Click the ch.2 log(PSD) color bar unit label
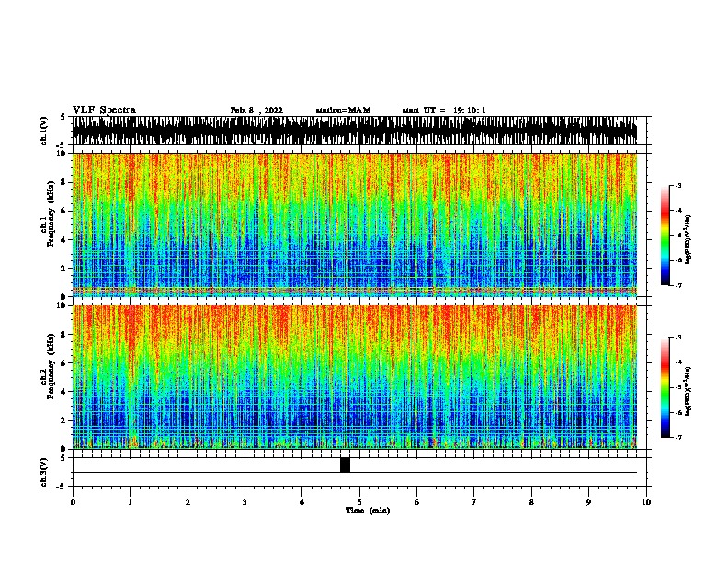The height and width of the screenshot is (563, 728). point(688,391)
